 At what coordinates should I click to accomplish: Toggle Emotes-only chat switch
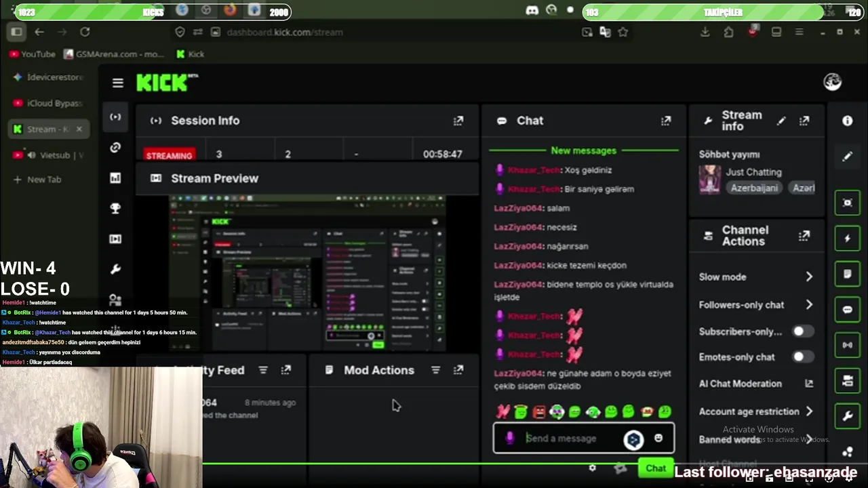pyautogui.click(x=802, y=357)
